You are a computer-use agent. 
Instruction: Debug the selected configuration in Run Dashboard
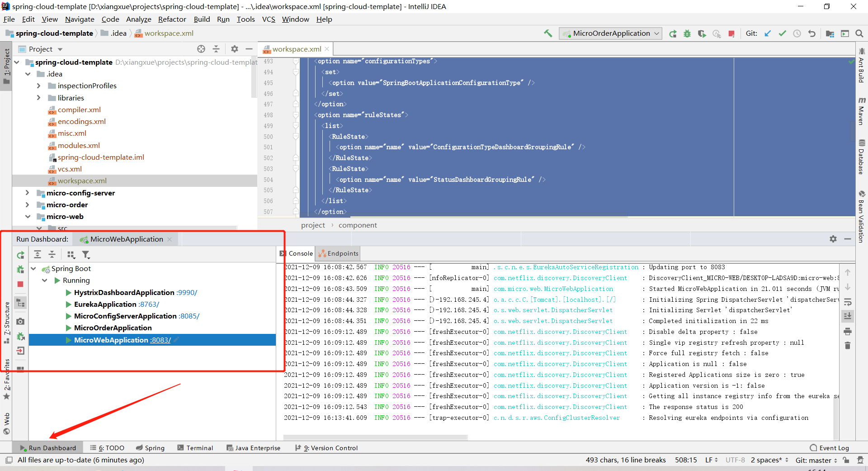pyautogui.click(x=20, y=270)
